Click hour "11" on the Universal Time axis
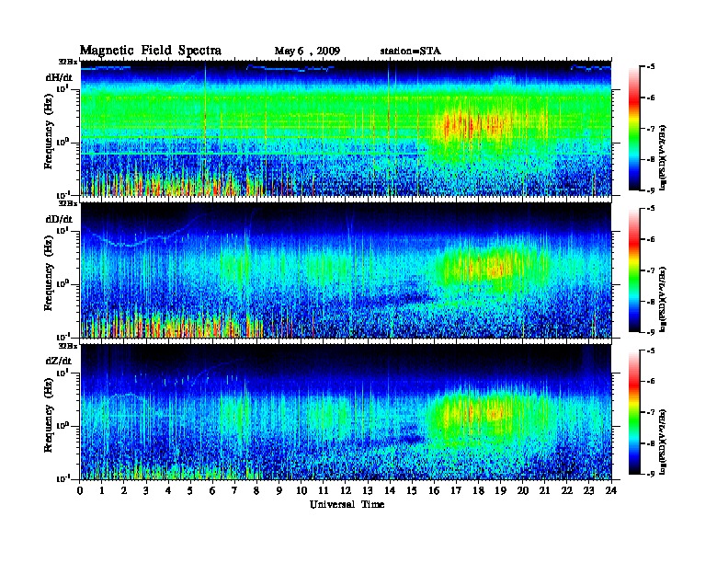This screenshot has height=563, width=728. click(x=324, y=490)
